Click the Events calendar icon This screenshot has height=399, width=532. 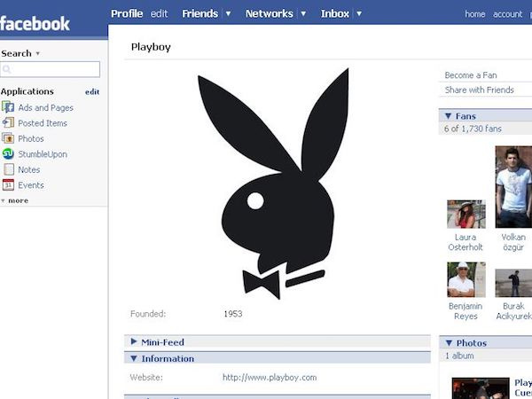[x=8, y=185]
